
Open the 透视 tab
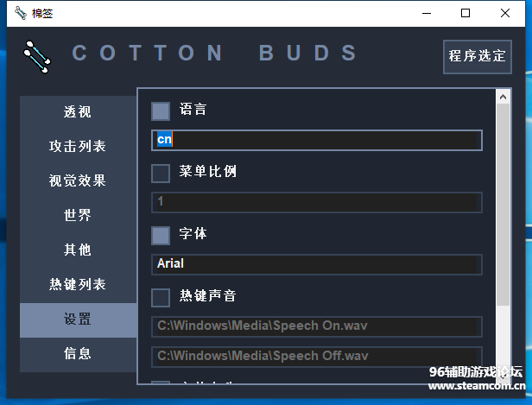point(78,112)
